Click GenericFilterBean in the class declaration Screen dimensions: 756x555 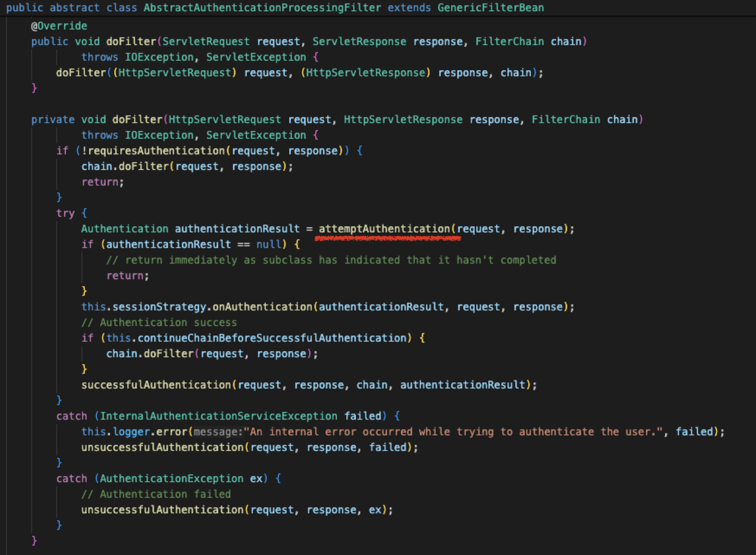point(491,8)
